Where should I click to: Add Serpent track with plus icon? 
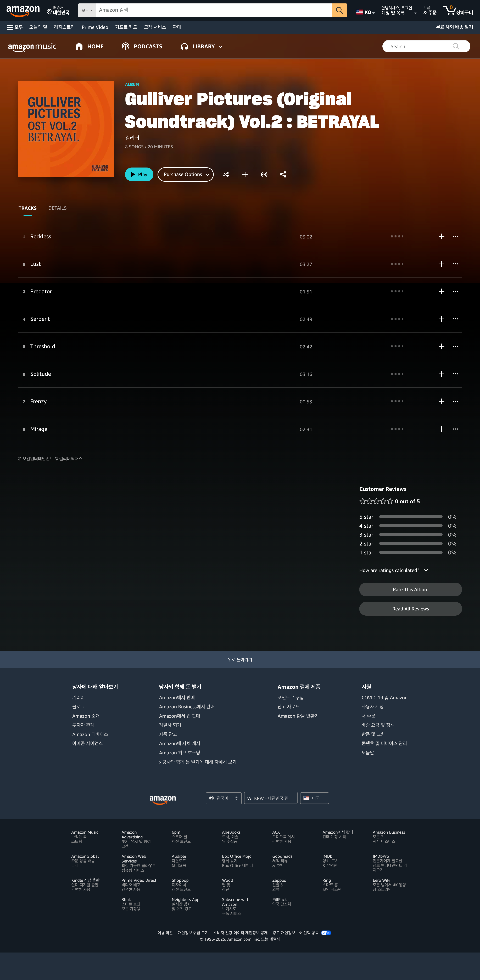pyautogui.click(x=441, y=319)
